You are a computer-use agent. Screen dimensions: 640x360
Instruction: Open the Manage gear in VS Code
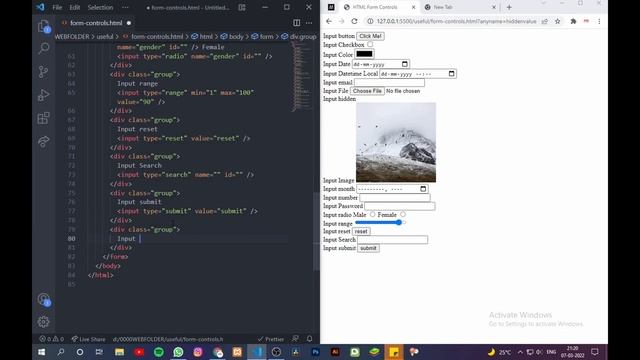pyautogui.click(x=43, y=322)
